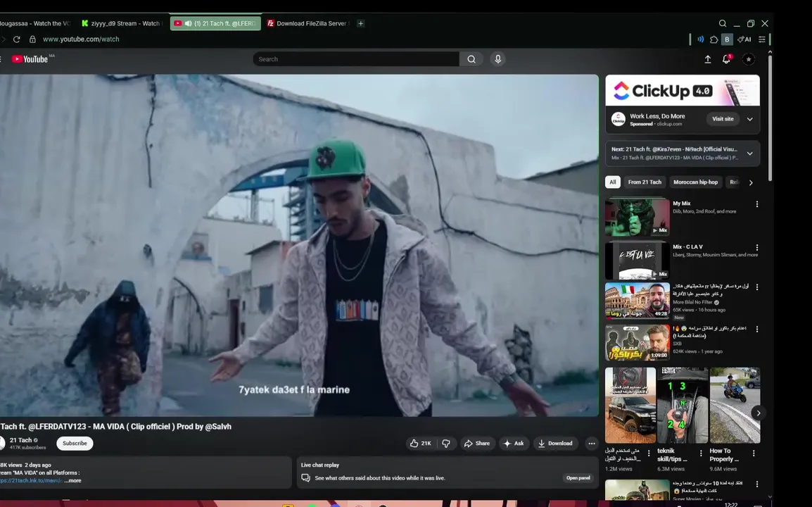Open options for SXB video
The image size is (812, 507).
point(757,329)
